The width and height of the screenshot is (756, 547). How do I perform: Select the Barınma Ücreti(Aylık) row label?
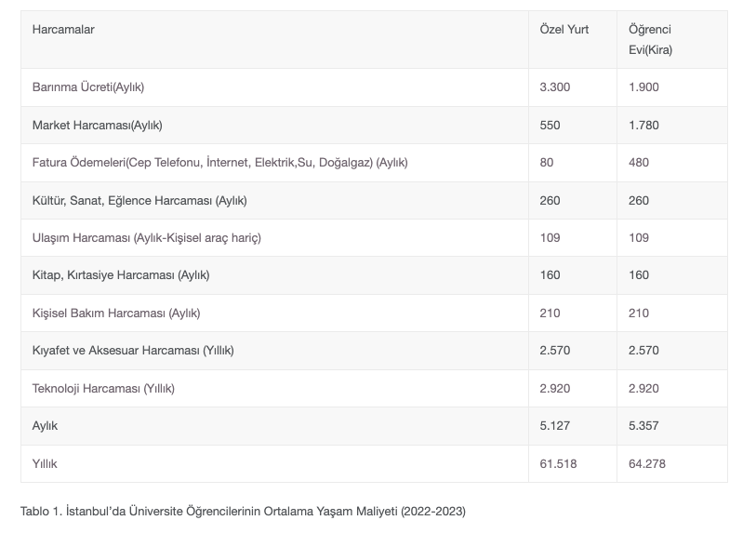pyautogui.click(x=88, y=87)
